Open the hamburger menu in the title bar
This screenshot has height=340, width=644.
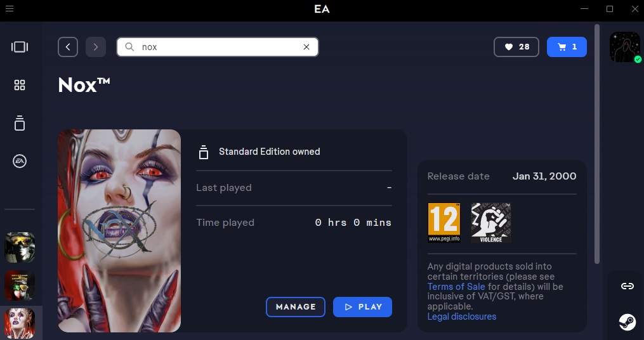pos(10,9)
